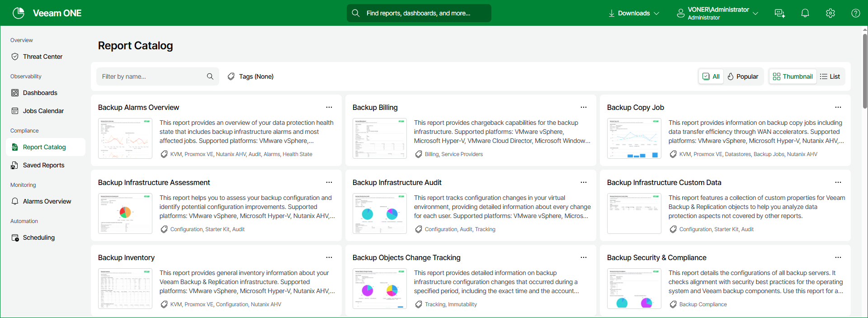
Task: Go to Dashboards in the sidebar
Action: (x=46, y=93)
